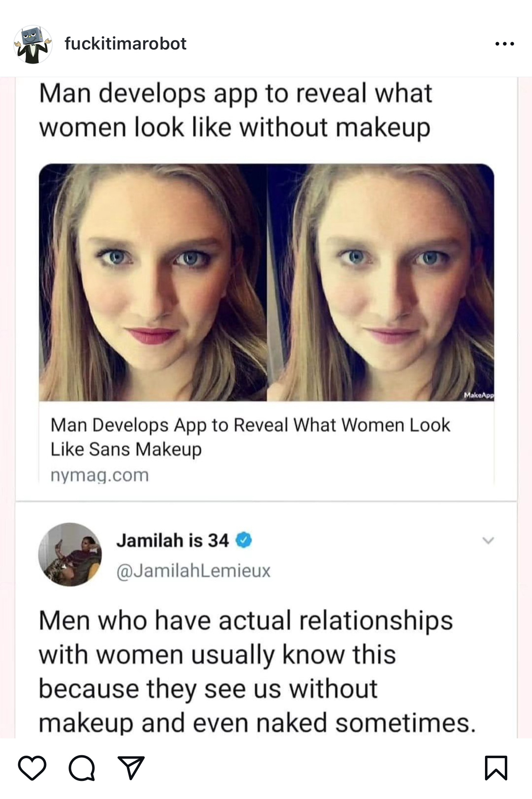View Jamilah's circular profile picture
The width and height of the screenshot is (532, 799).
click(70, 554)
